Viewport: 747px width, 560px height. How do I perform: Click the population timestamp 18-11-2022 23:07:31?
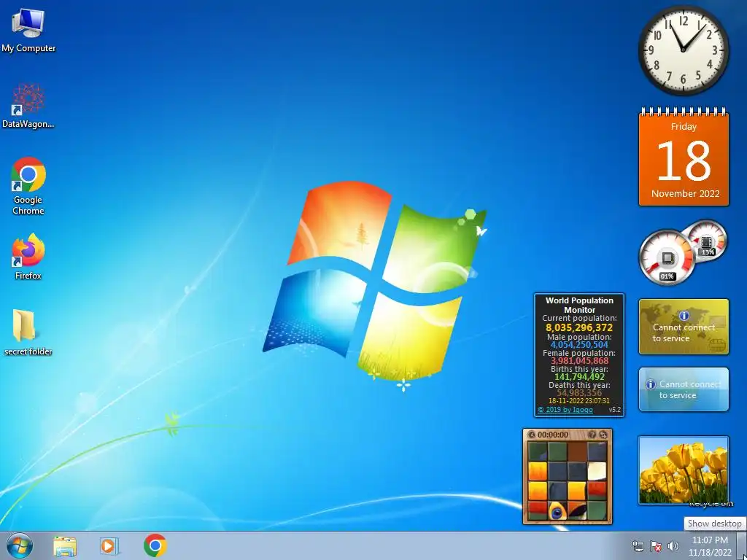tap(578, 401)
